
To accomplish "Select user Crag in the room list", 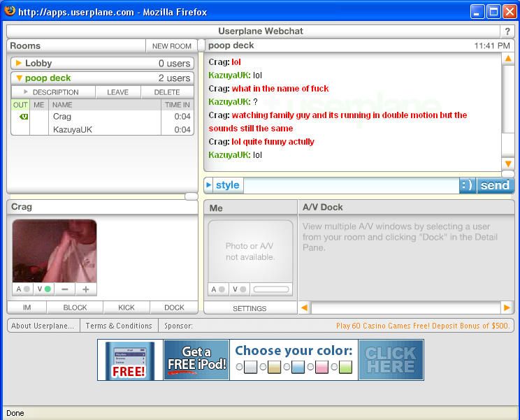I will pos(103,116).
